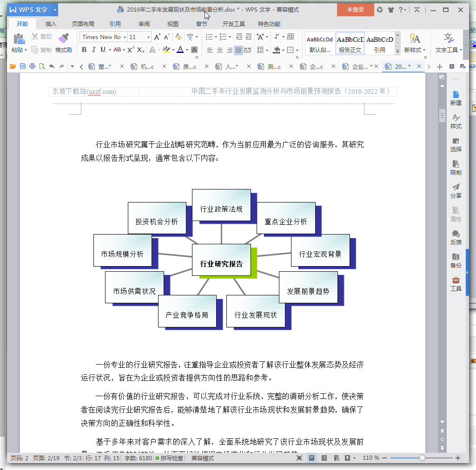
Task: Switch to the 页面布局 ribbon tab
Action: point(83,24)
